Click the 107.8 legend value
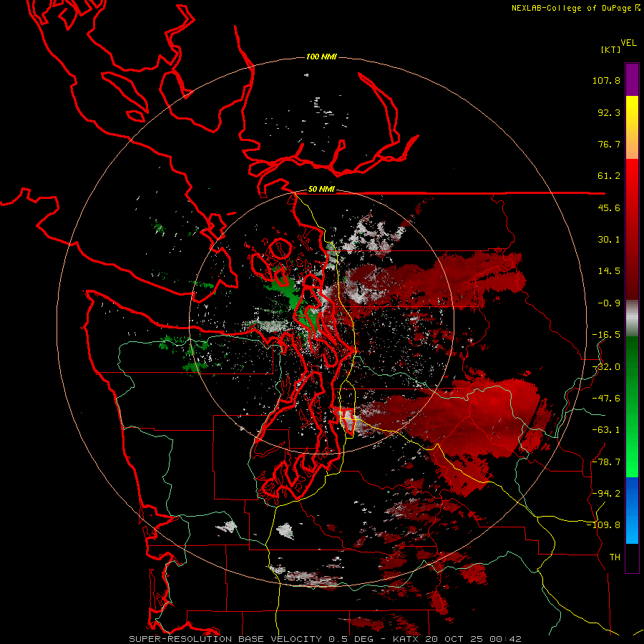The width and height of the screenshot is (644, 644). click(606, 80)
